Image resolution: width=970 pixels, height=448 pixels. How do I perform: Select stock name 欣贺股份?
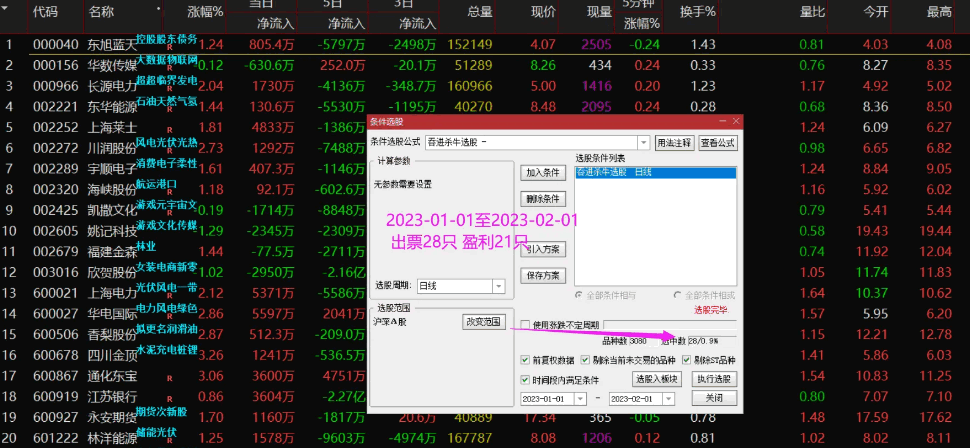[x=113, y=272]
